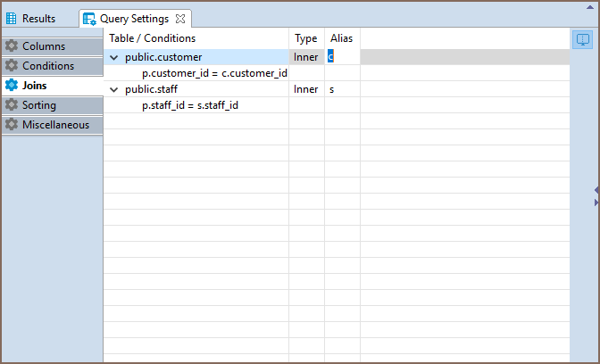Toggle the monitor panel button at top right
The image size is (600, 364).
pyautogui.click(x=582, y=39)
